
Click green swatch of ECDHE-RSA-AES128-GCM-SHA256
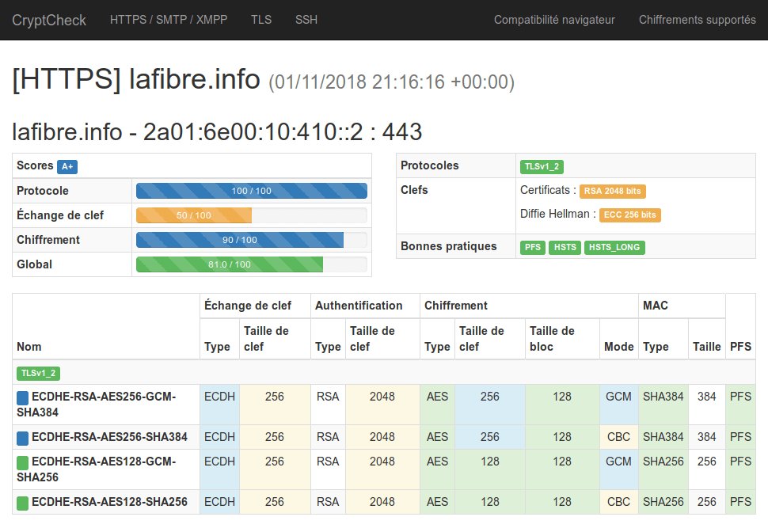click(x=22, y=462)
